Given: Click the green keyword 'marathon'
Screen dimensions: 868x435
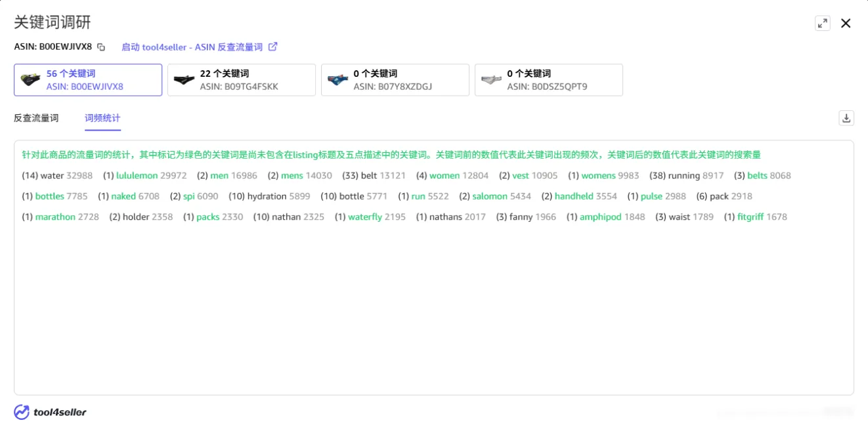Looking at the screenshot, I should [55, 217].
